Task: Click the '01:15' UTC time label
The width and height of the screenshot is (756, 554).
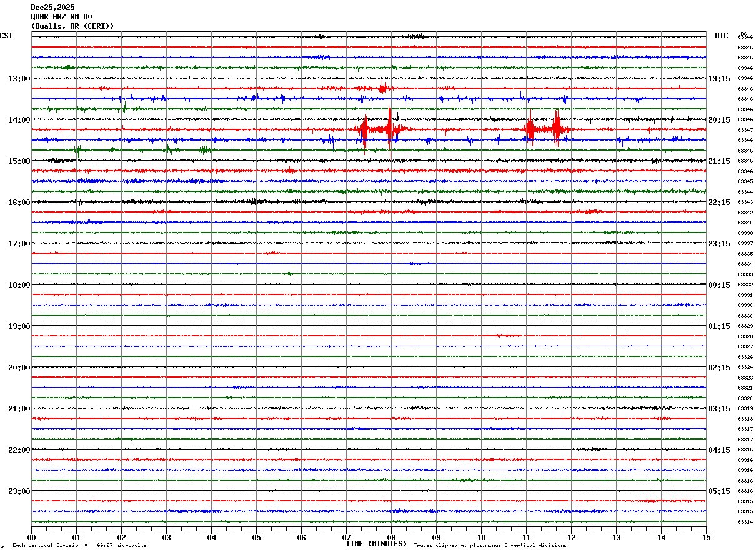Action: coord(719,326)
